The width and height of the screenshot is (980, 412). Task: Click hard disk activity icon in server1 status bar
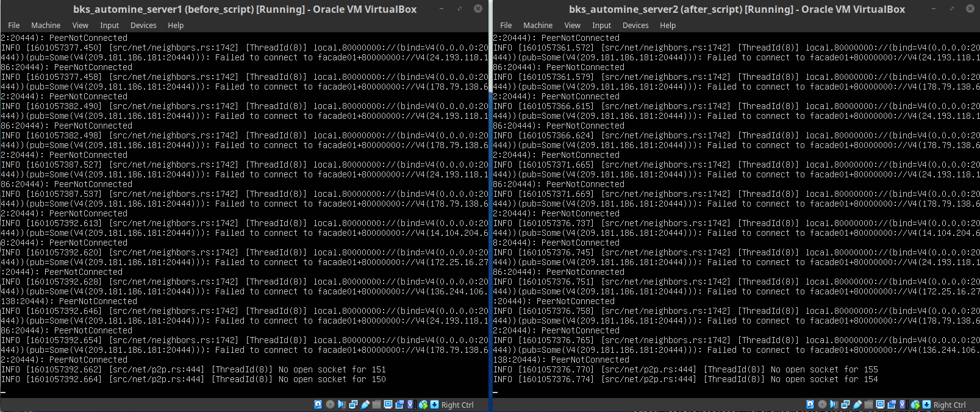(x=318, y=404)
